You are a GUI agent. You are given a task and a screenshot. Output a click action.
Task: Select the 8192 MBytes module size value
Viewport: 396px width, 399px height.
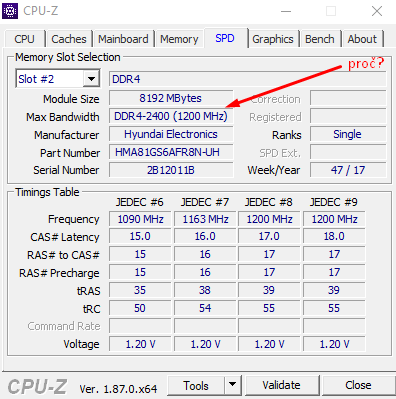pyautogui.click(x=171, y=98)
